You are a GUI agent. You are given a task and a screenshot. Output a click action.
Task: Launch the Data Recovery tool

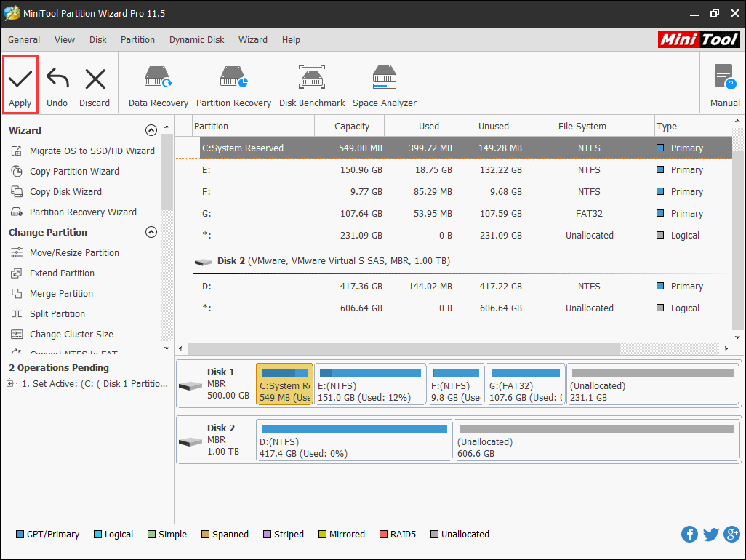(159, 86)
